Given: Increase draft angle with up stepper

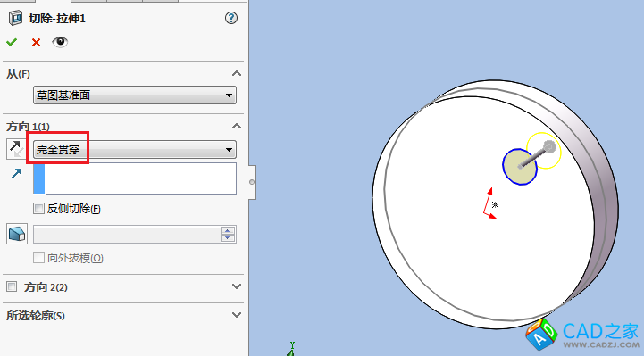Looking at the screenshot, I should 228,230.
